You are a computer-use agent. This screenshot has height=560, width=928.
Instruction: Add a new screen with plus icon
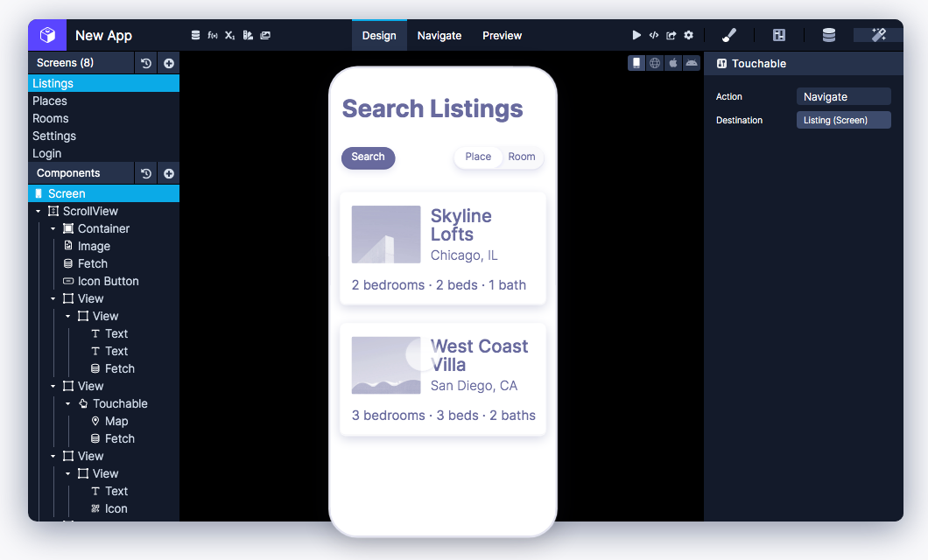click(x=169, y=63)
